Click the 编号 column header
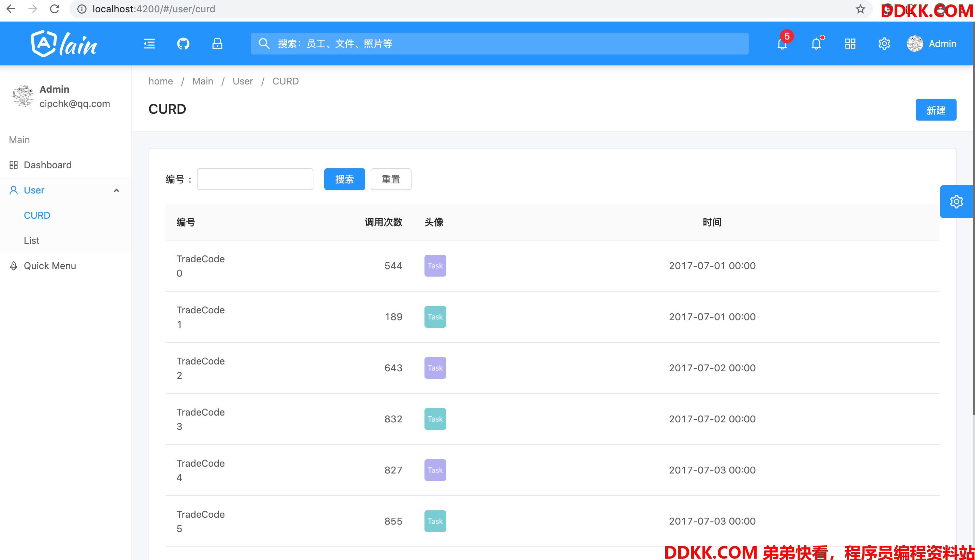 [186, 222]
